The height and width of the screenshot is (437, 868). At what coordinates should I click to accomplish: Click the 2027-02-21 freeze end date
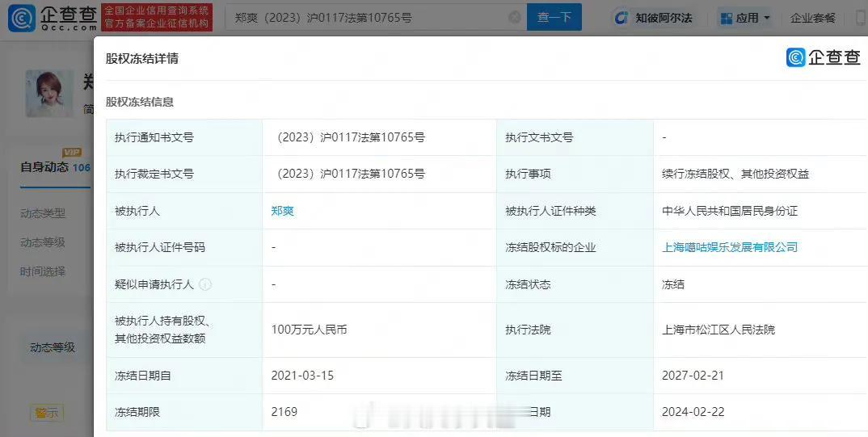click(693, 376)
